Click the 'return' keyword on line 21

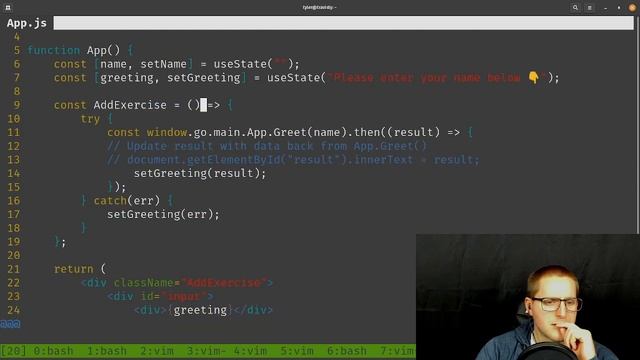(73, 269)
